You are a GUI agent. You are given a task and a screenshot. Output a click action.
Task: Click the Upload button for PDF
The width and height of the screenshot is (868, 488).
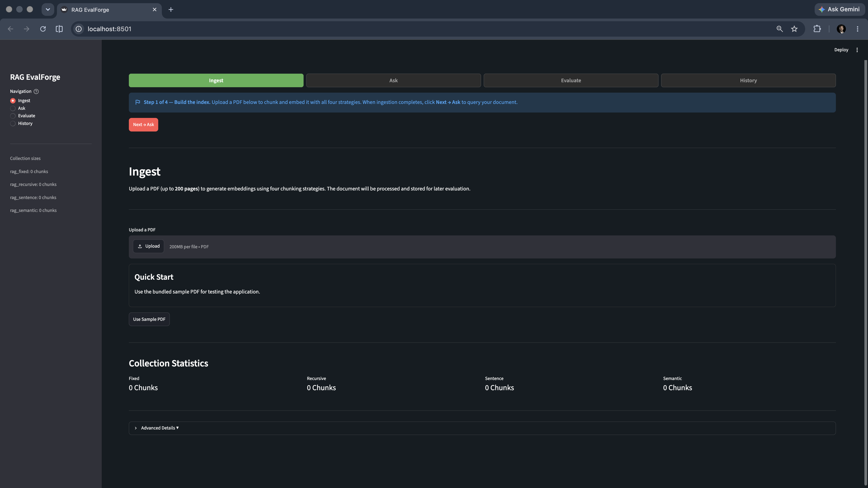(x=148, y=246)
